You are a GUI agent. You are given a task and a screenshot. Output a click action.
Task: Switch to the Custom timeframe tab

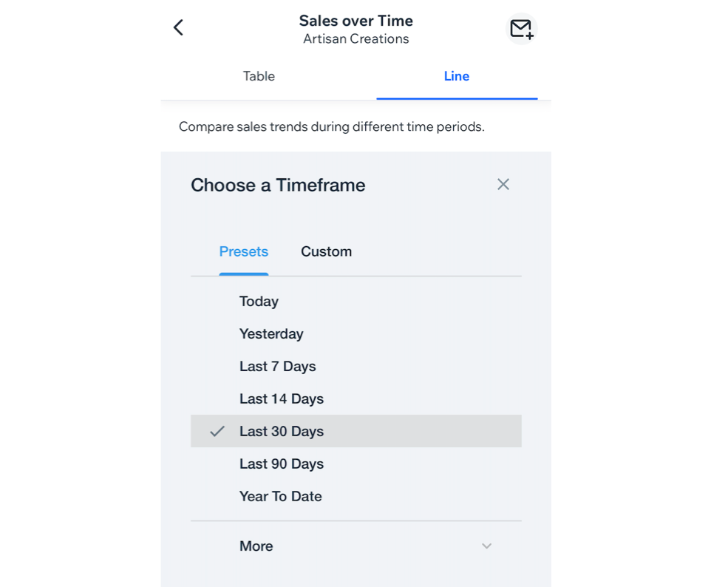[326, 251]
